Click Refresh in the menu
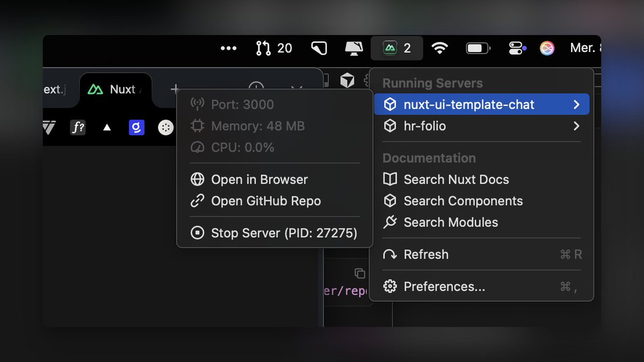 pos(481,254)
